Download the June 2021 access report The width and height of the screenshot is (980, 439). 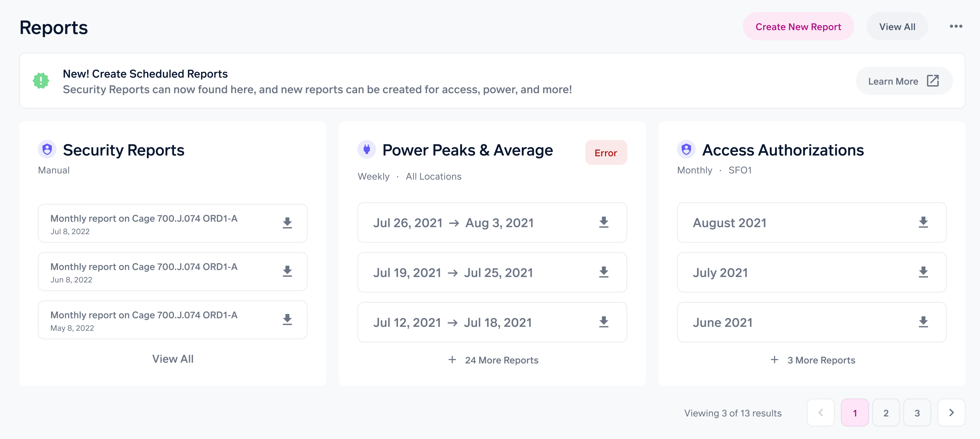click(923, 322)
